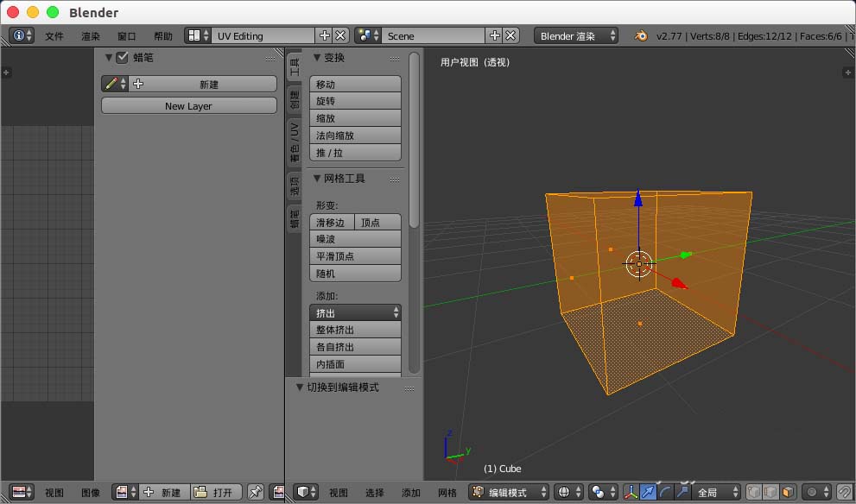Toggle vertex select mode button

tap(753, 492)
